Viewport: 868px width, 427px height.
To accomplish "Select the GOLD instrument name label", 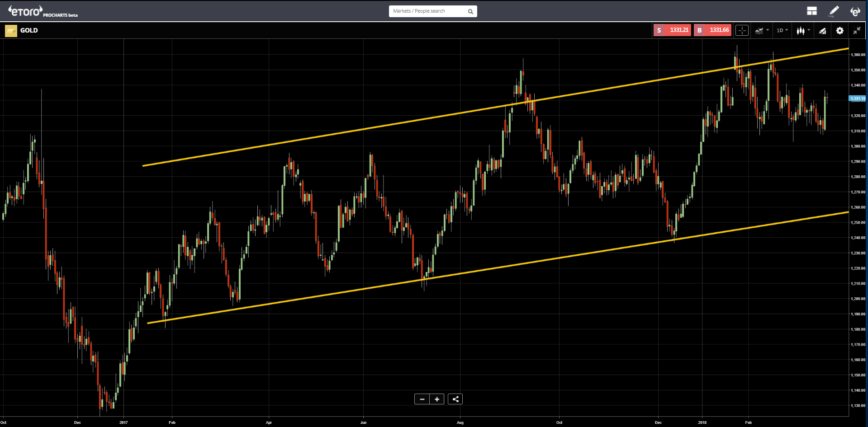I will tap(29, 30).
